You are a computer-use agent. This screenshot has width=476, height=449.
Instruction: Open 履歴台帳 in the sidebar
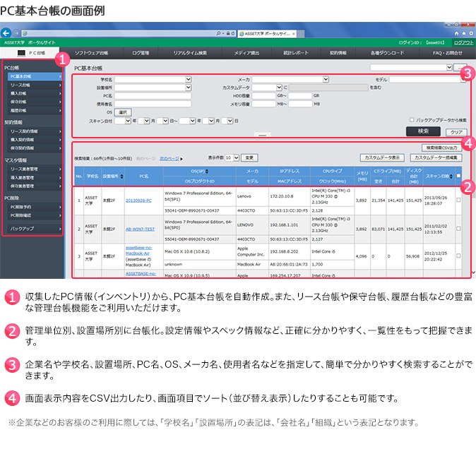(35, 110)
